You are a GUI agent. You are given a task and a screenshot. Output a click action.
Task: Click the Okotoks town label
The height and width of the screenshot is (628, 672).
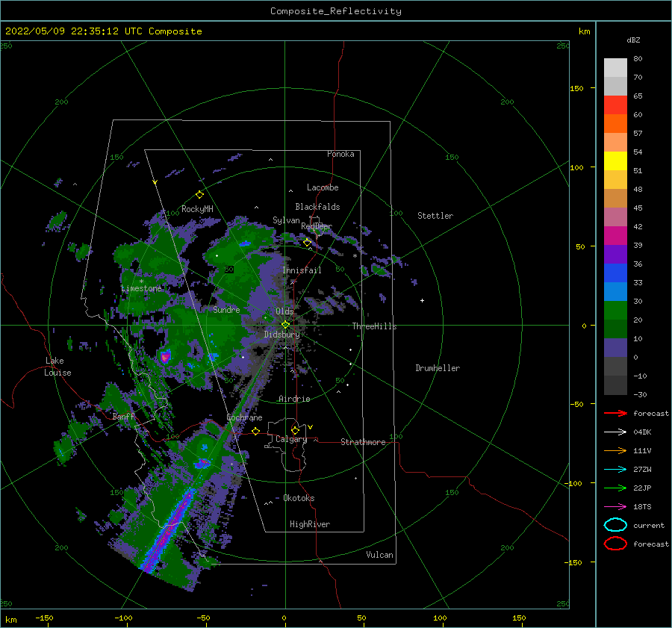click(299, 498)
